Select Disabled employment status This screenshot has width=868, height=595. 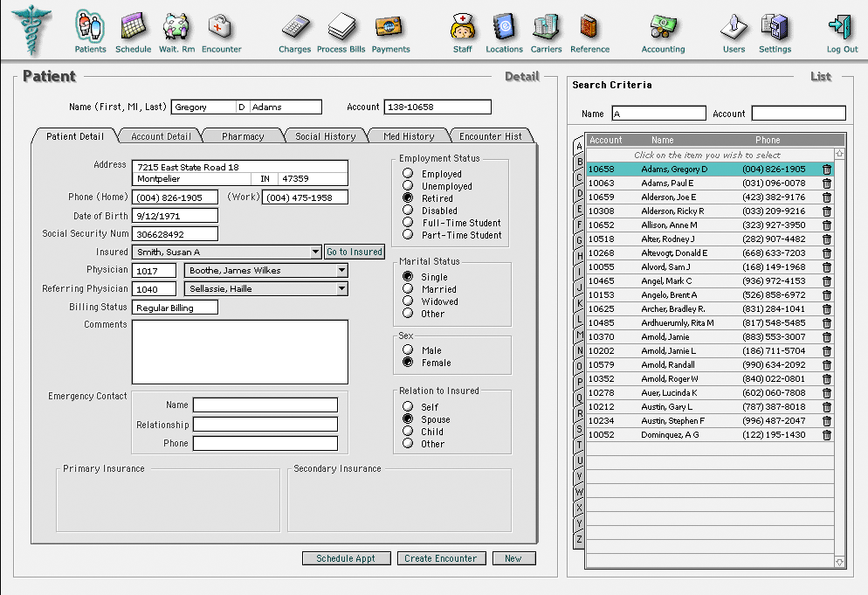tap(408, 210)
